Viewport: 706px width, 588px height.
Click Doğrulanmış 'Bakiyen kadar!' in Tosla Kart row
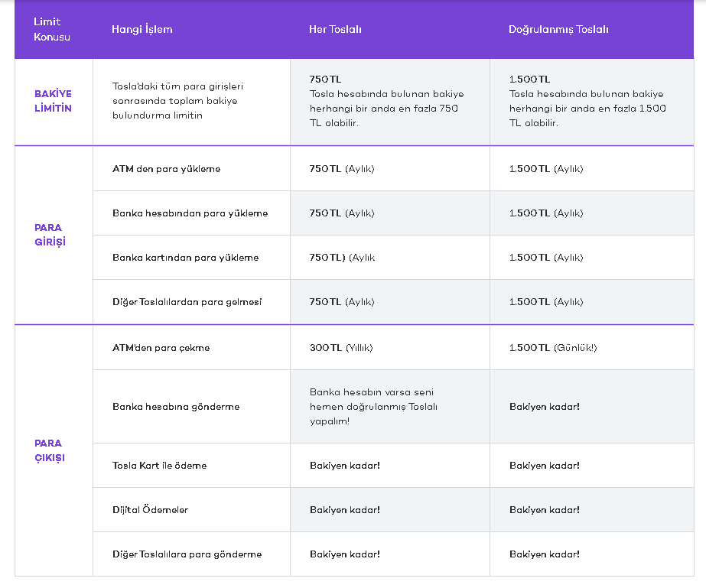pos(545,466)
